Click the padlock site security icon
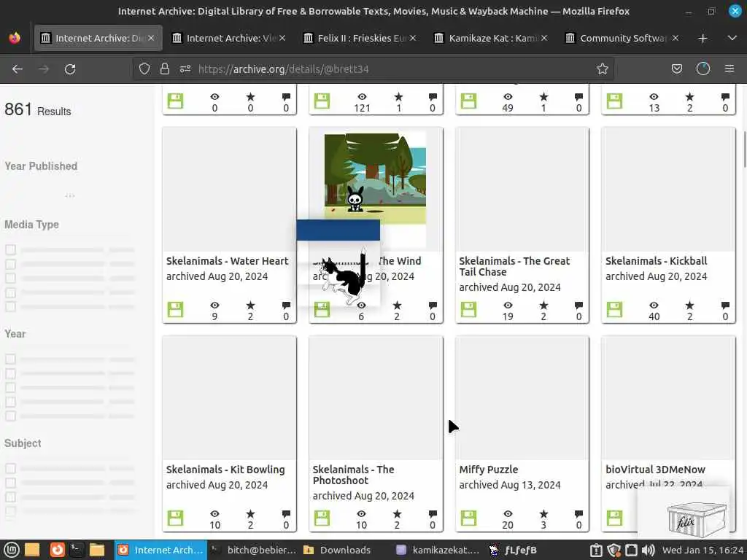Screen dimensions: 747x560 [165, 69]
